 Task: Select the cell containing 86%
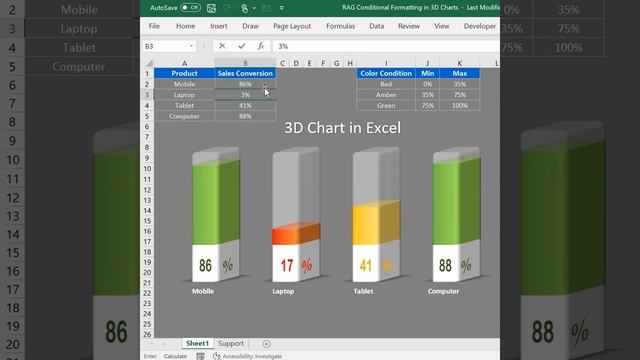(x=245, y=84)
